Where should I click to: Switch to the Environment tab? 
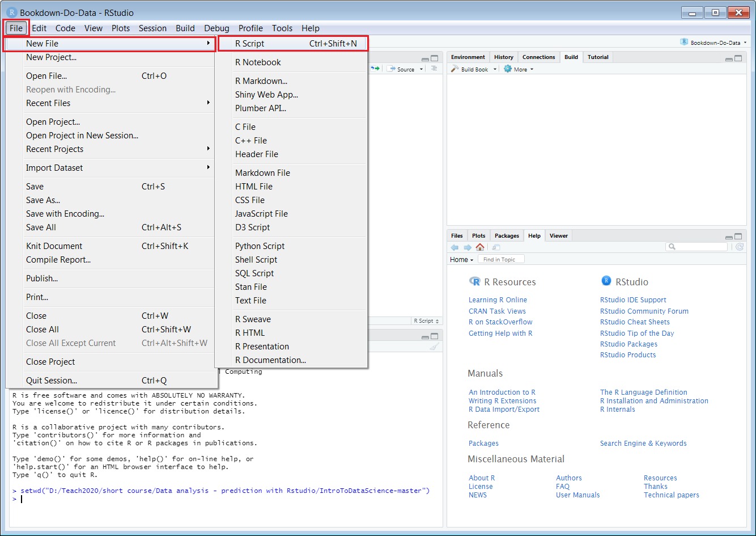468,57
